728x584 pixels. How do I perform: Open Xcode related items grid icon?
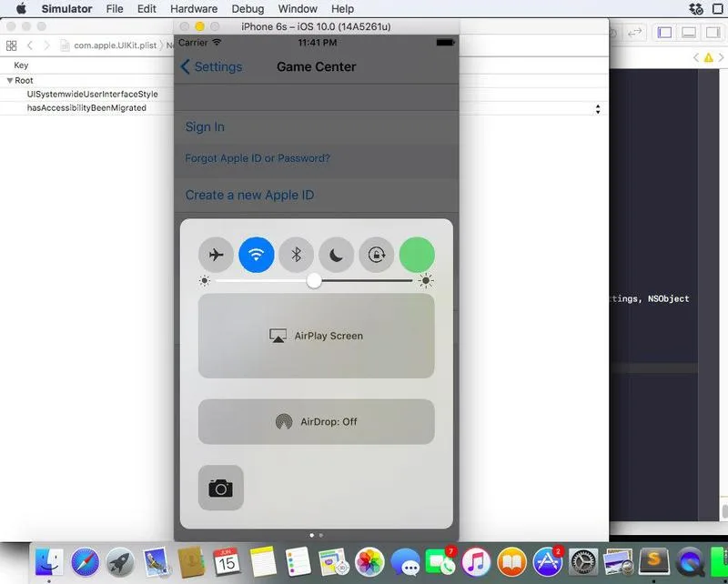pos(12,45)
